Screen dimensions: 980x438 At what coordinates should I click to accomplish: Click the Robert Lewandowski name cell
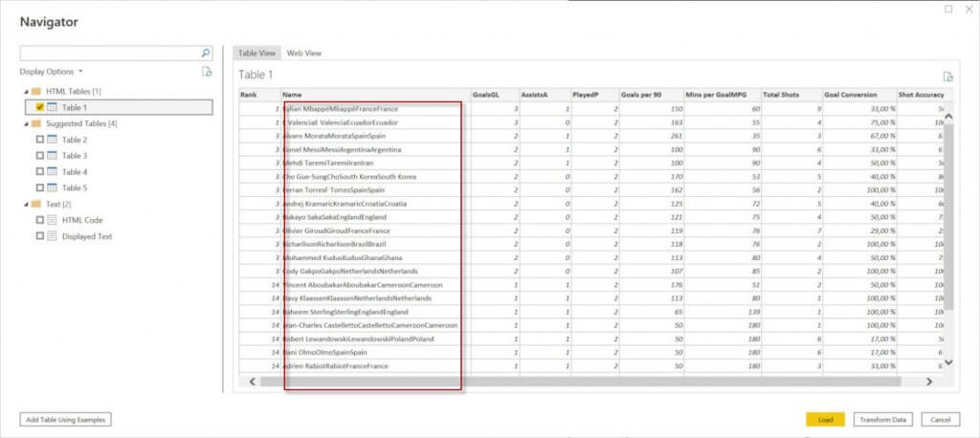pos(375,339)
